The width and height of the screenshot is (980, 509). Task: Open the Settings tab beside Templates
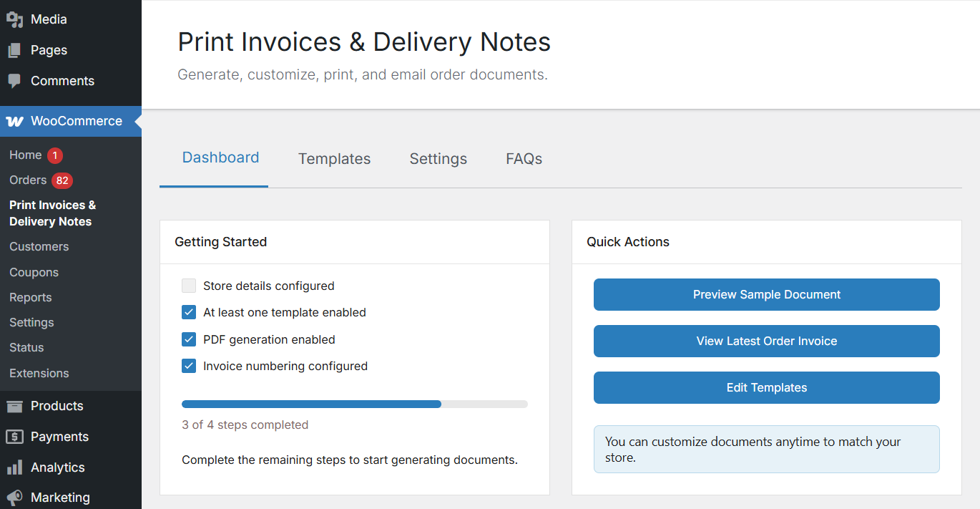coord(438,159)
